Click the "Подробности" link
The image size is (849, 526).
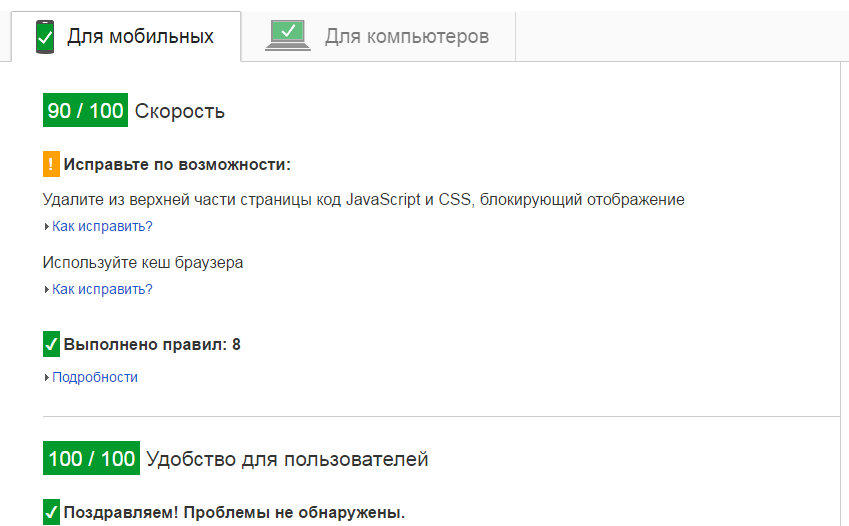pos(95,377)
